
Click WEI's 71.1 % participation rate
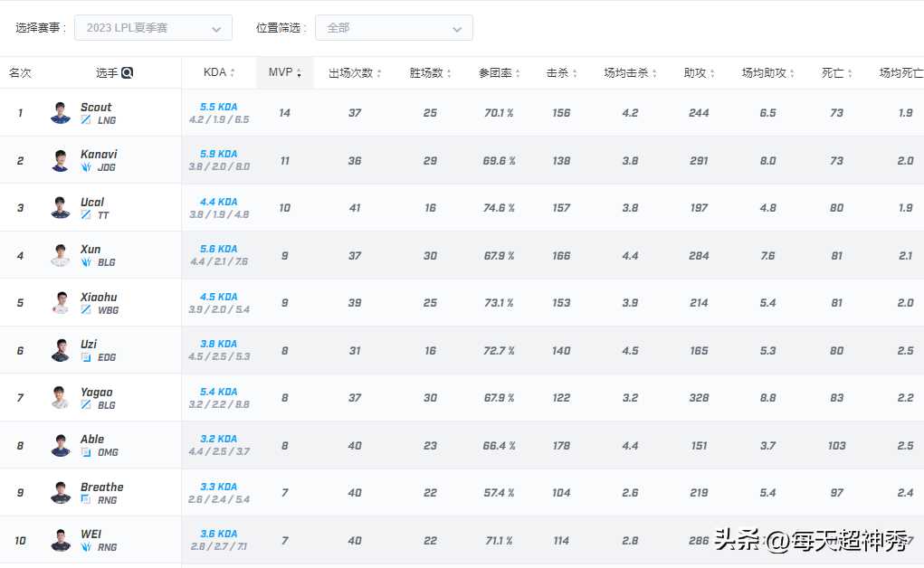click(x=500, y=540)
